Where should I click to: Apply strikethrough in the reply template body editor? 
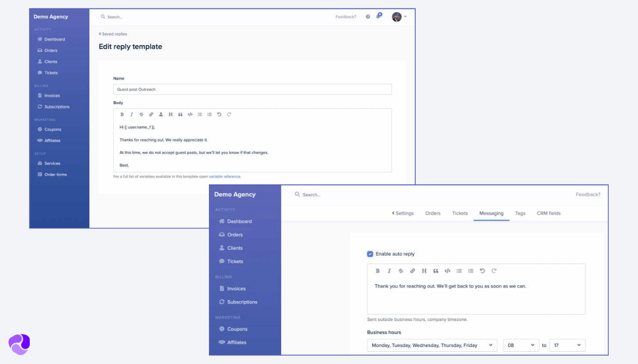click(x=141, y=114)
